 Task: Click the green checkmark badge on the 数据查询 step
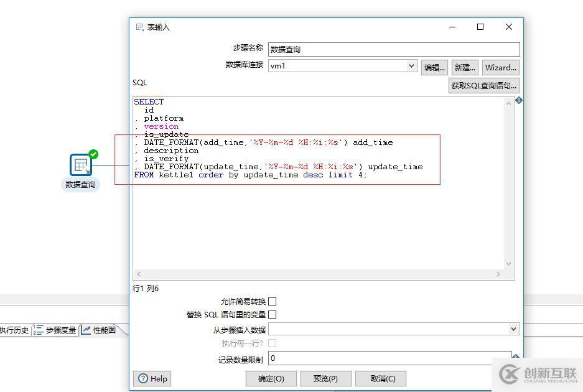click(91, 154)
